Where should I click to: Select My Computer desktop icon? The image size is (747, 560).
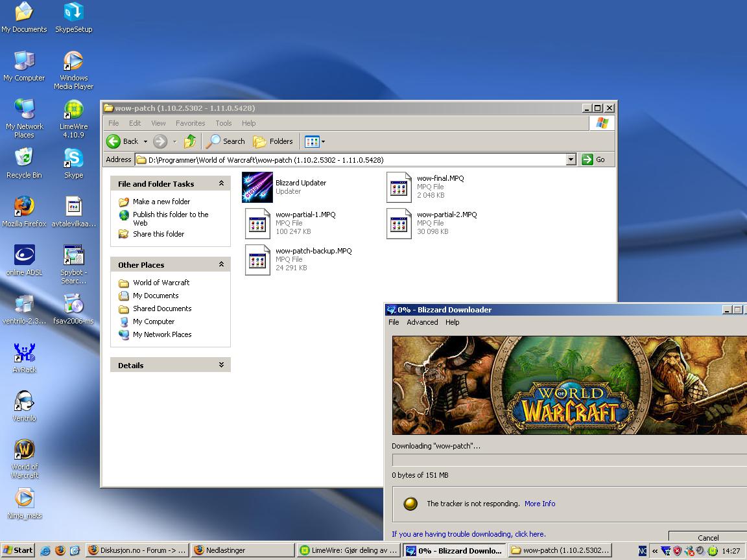click(24, 66)
